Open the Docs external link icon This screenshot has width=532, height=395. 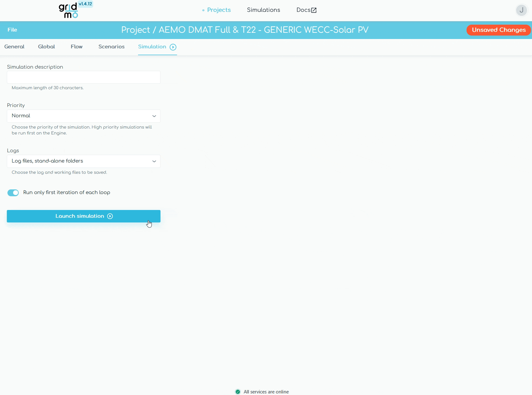[x=314, y=10]
